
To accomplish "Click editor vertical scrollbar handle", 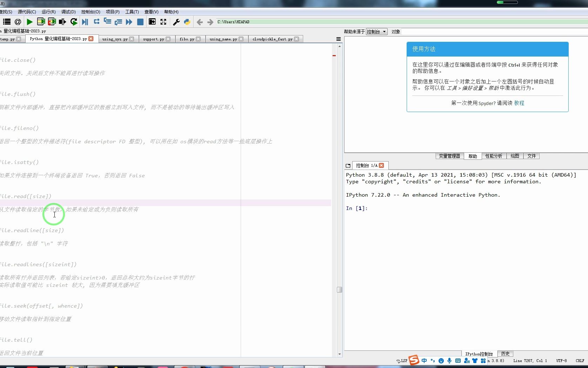I will pyautogui.click(x=339, y=290).
